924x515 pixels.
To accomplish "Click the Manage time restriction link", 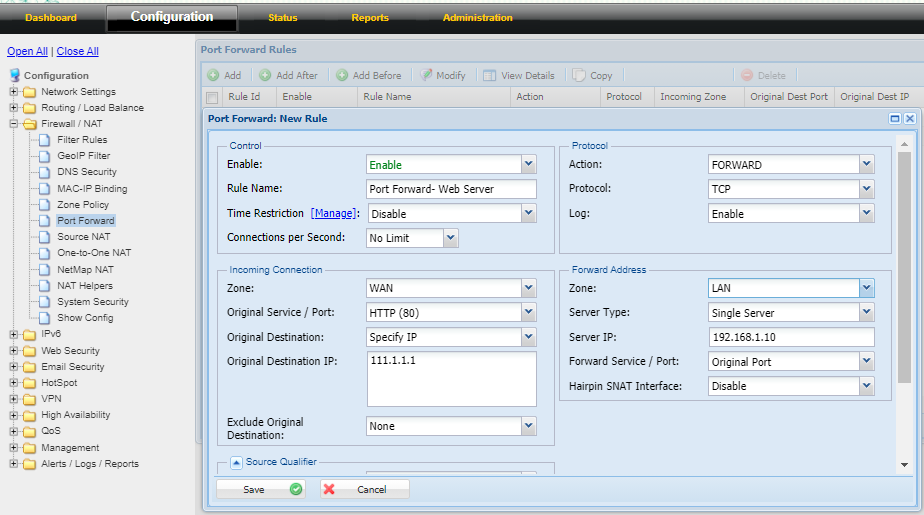I will [x=334, y=213].
